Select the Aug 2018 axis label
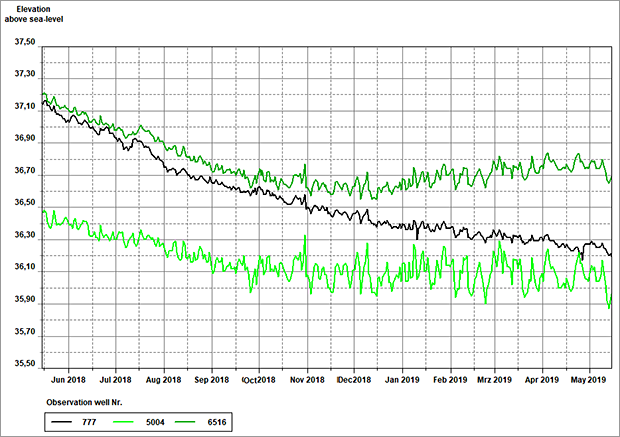Screen dimensions: 620x437 (163, 380)
